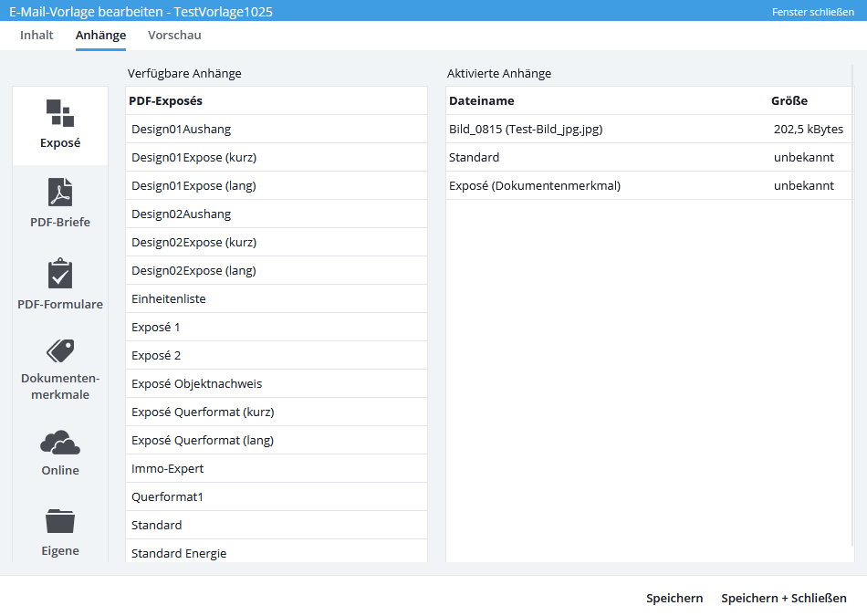
Task: Select Exposé Objektnachweis attachment entry
Action: (x=196, y=384)
